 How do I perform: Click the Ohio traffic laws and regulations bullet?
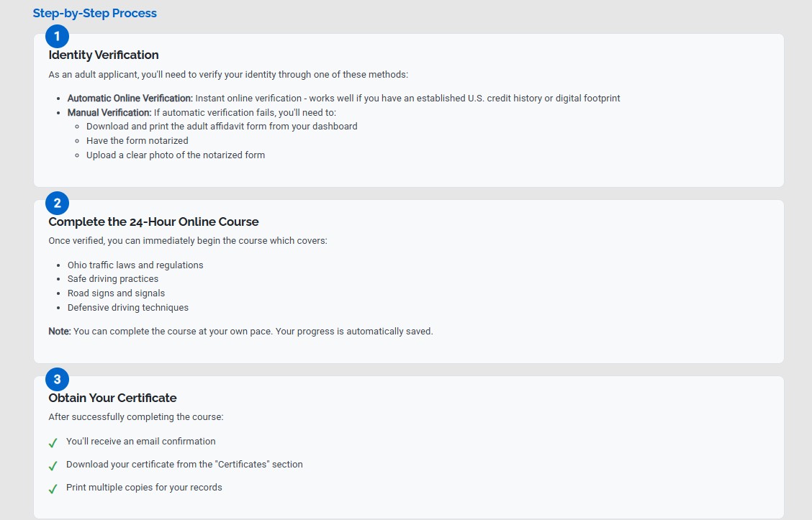(135, 265)
